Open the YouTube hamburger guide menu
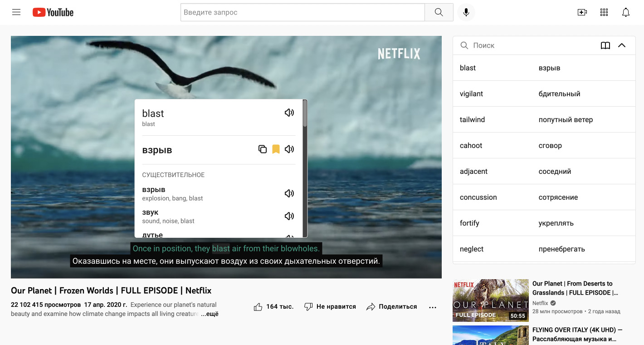Screen dimensions: 644x345 coord(16,12)
